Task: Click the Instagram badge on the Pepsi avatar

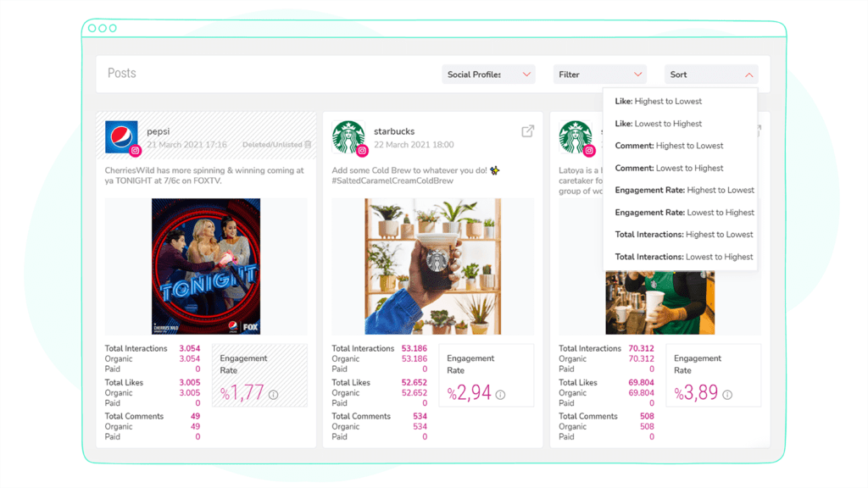Action: 135,151
